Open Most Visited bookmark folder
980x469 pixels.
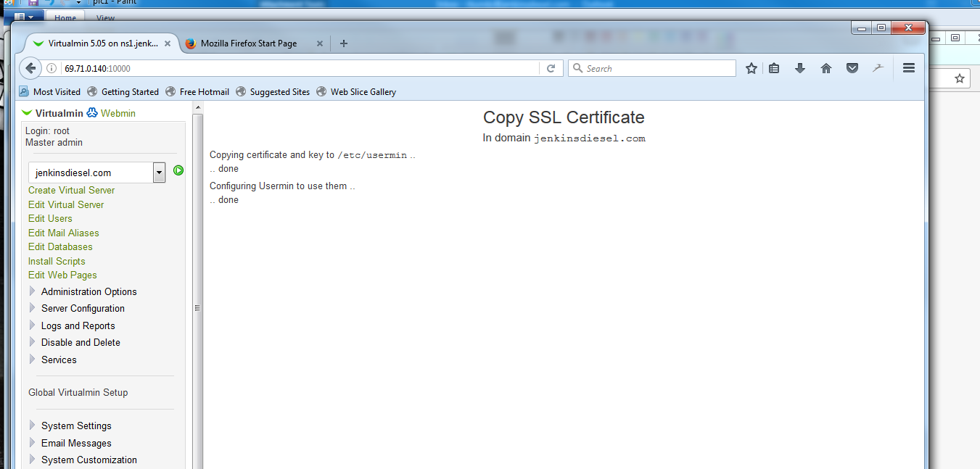[x=50, y=92]
